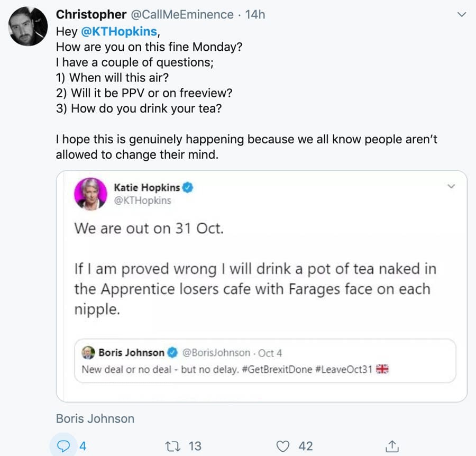Click Katie Hopkins' verified badge
This screenshot has height=456, width=476.
point(188,187)
